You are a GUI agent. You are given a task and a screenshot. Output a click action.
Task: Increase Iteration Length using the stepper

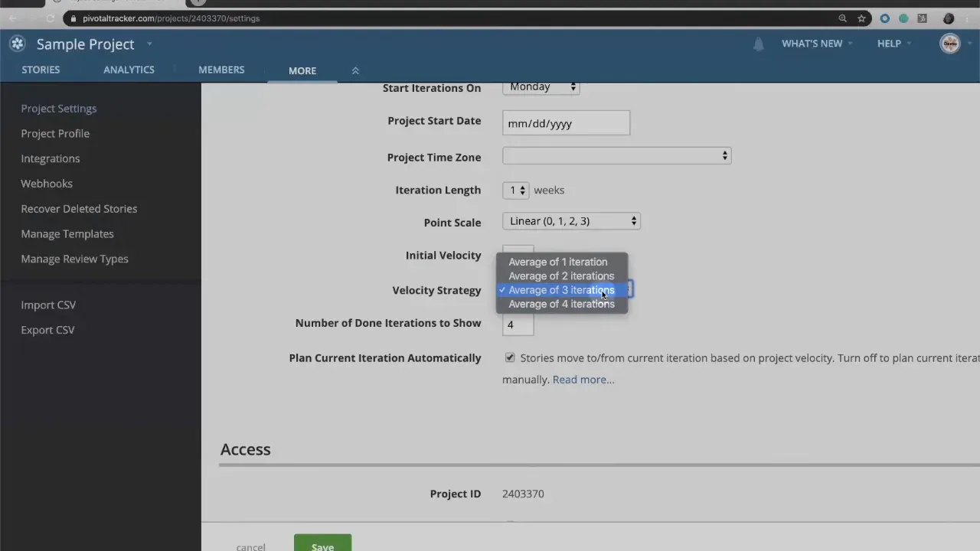522,187
